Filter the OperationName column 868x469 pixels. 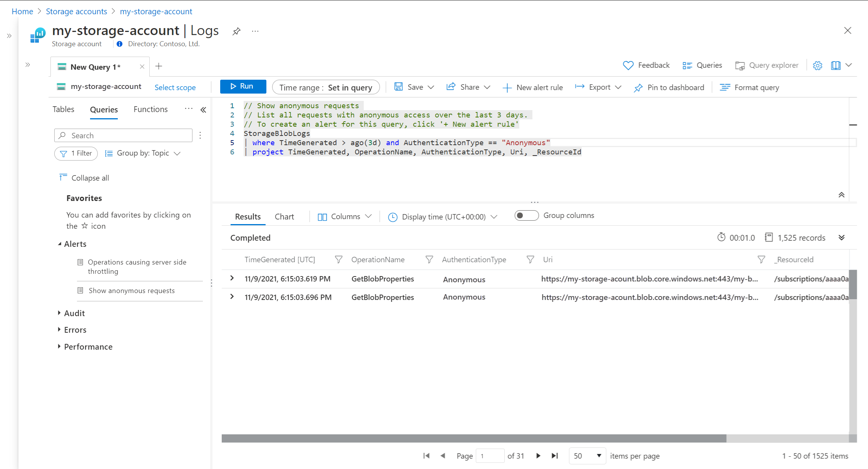point(429,260)
